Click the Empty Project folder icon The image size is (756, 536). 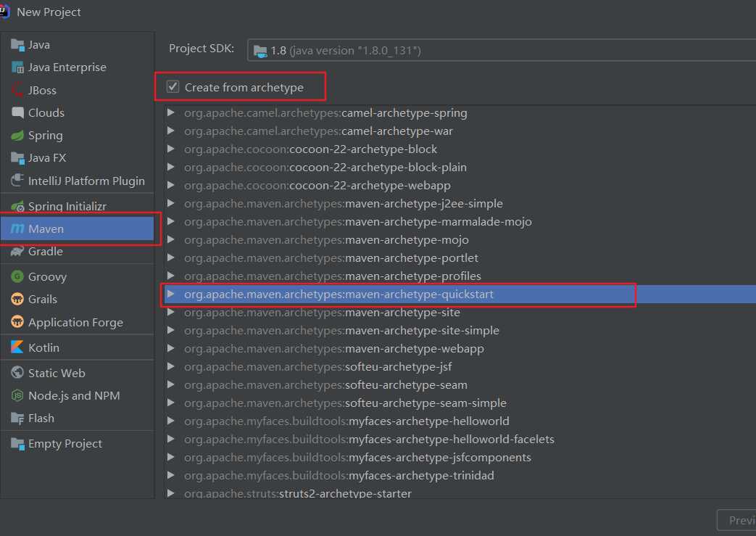(17, 444)
